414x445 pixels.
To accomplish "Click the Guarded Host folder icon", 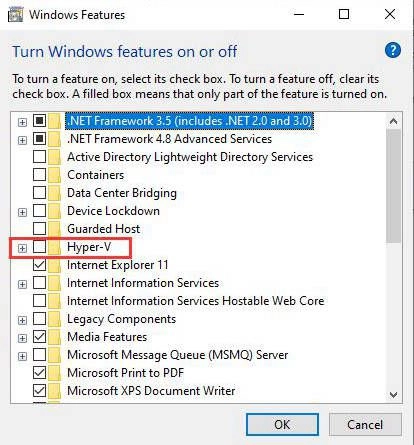I will click(54, 229).
